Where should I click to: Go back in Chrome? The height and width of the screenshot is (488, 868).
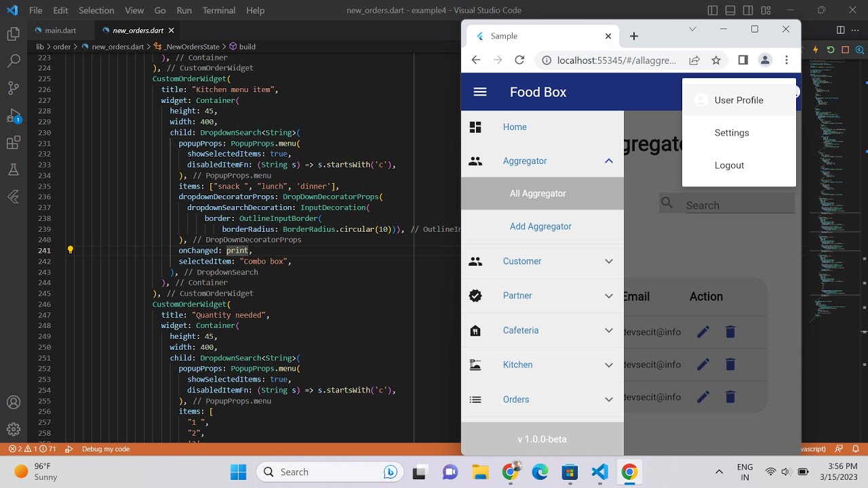pos(476,60)
